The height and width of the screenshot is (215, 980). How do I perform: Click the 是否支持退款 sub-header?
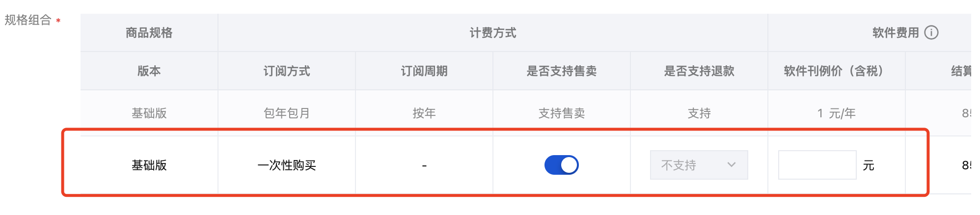coord(699,71)
